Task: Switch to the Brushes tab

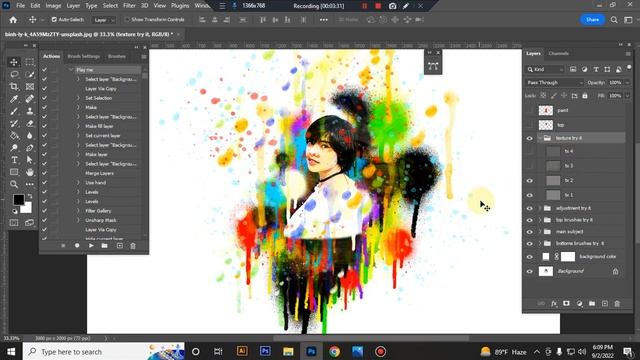Action: point(117,56)
